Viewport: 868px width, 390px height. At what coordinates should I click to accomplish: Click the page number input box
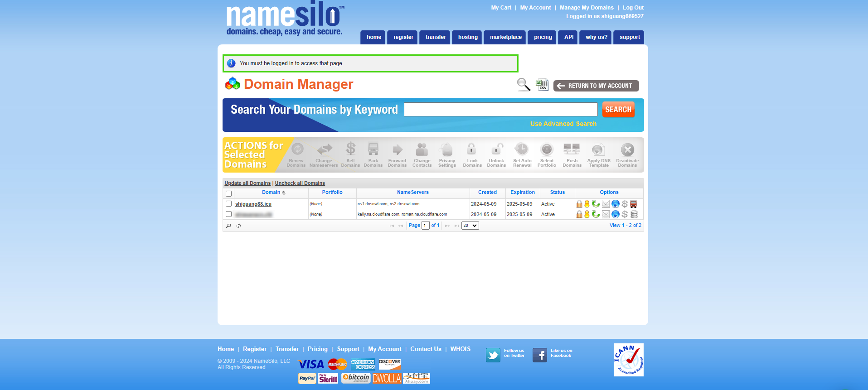(425, 226)
